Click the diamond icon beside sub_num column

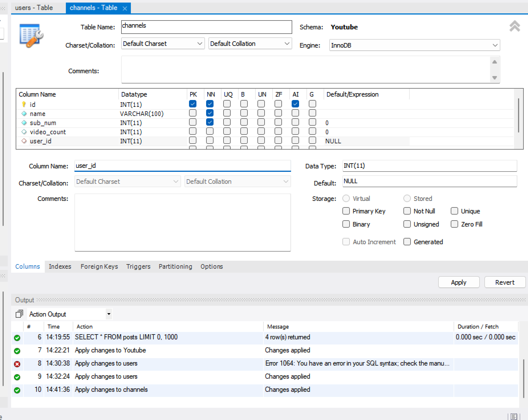pos(24,123)
